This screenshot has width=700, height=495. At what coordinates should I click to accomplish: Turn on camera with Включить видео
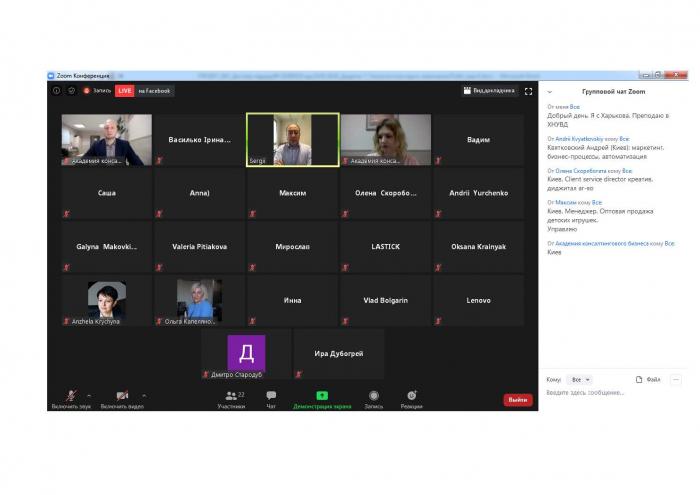pos(121,396)
